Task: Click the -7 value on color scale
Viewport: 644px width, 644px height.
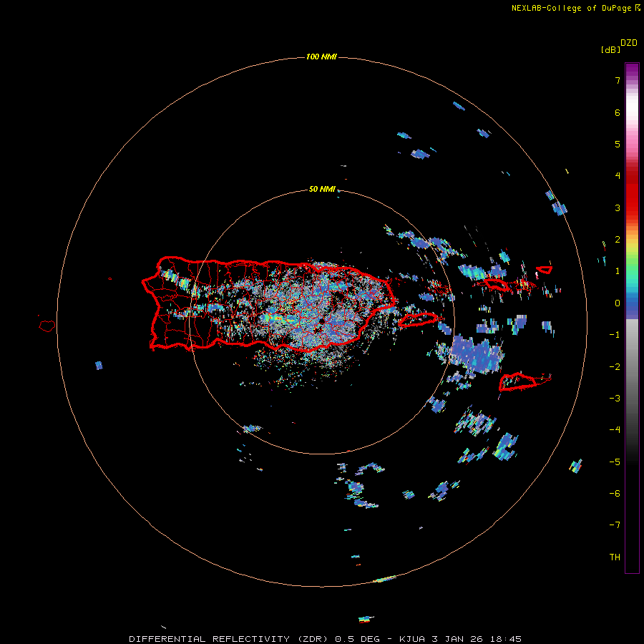Action: (615, 525)
